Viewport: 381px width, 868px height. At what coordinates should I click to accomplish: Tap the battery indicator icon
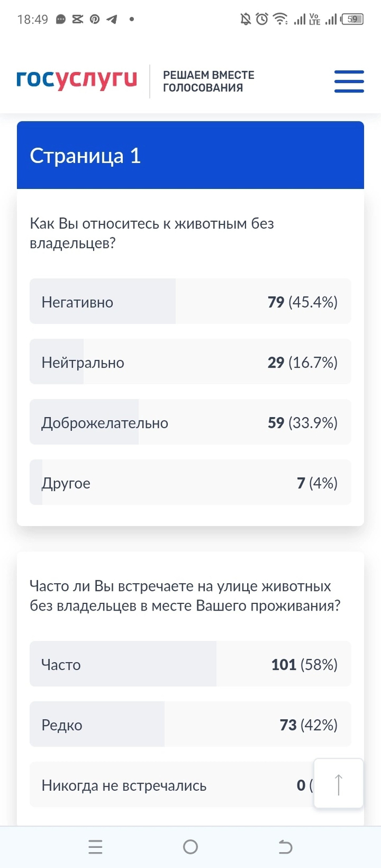[352, 20]
